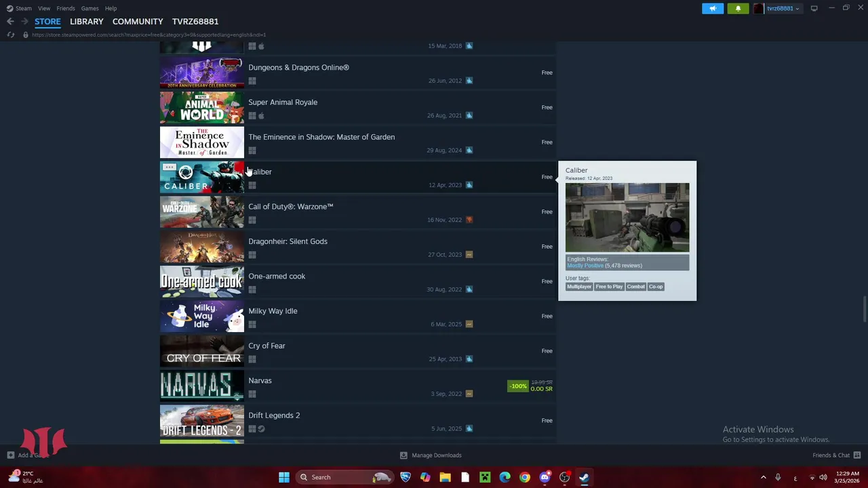The height and width of the screenshot is (488, 868).
Task: Click the Narvas -100% discount badge
Action: coord(517,386)
